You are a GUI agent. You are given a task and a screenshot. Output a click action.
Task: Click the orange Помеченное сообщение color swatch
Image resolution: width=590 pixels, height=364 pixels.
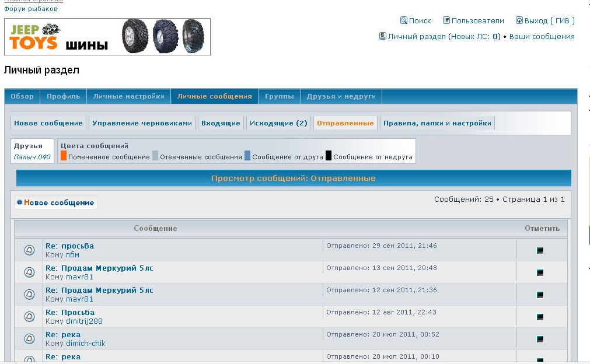pyautogui.click(x=64, y=156)
